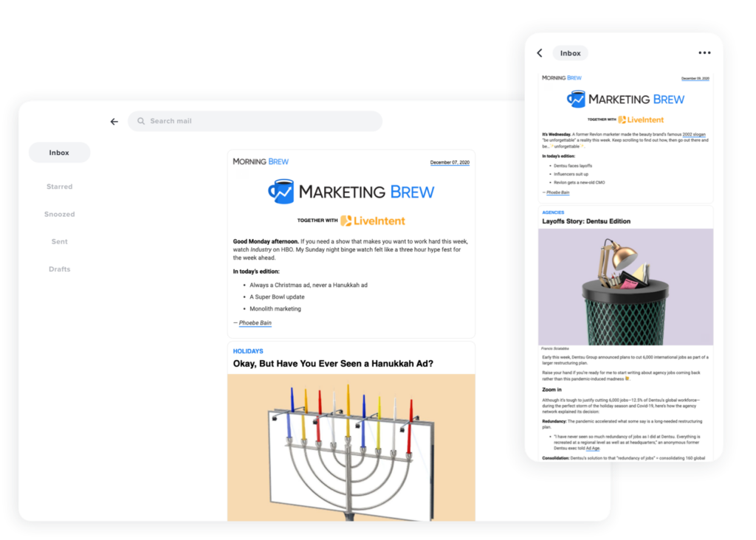Screen dimensions: 756x540
Task: Tap the back chevron in mobile view
Action: tap(540, 53)
